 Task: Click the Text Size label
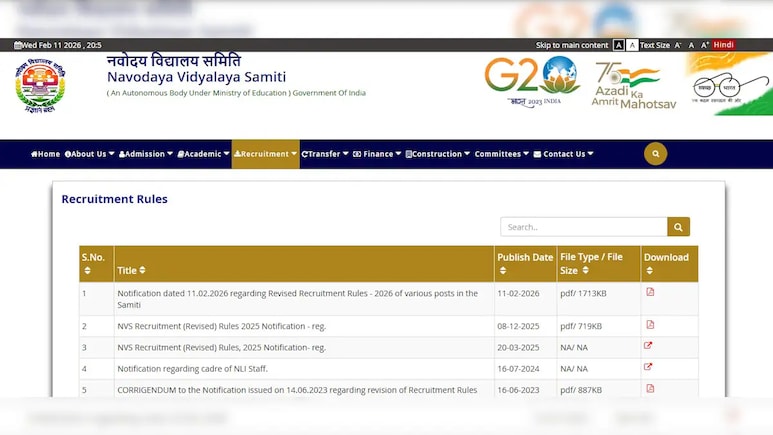[655, 45]
